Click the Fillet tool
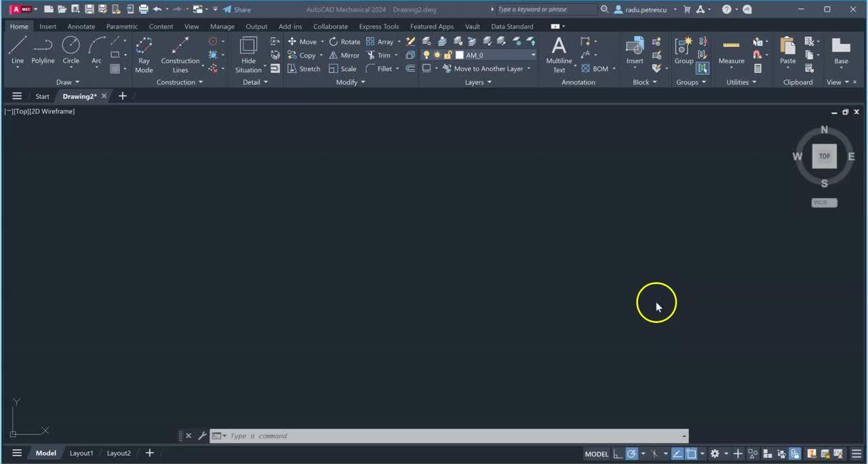Image resolution: width=868 pixels, height=464 pixels. pyautogui.click(x=378, y=69)
